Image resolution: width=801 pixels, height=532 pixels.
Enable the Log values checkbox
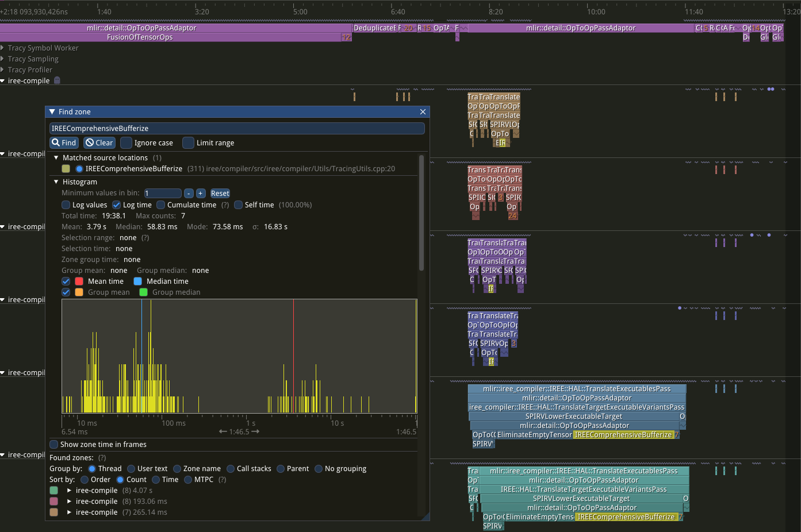pos(66,205)
